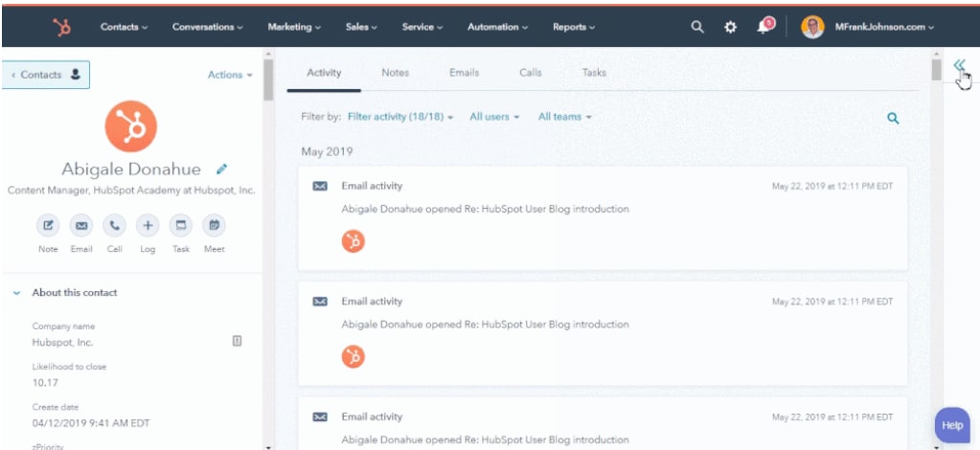Switch to the Notes tab
Screen dimensions: 980x450
(x=395, y=73)
